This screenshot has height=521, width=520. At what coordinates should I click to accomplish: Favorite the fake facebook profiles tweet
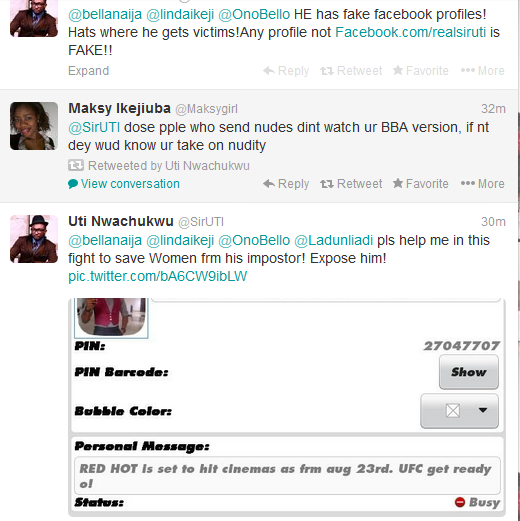420,71
